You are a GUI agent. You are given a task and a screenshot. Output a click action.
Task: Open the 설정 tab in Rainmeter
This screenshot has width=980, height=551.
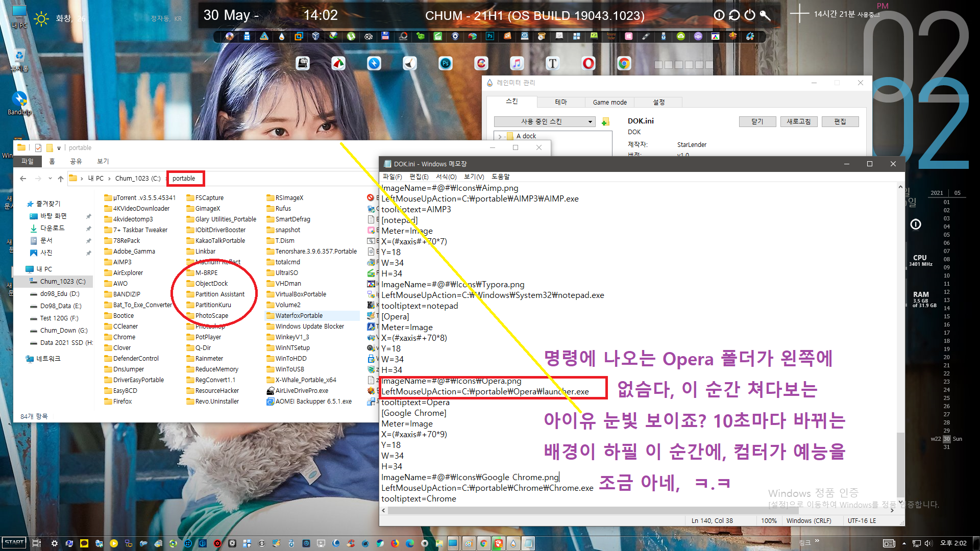click(658, 102)
